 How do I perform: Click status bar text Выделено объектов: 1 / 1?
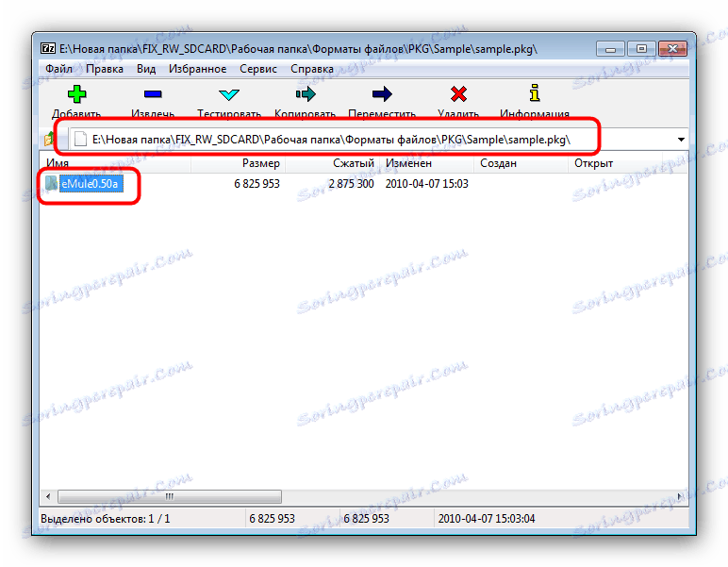(106, 518)
